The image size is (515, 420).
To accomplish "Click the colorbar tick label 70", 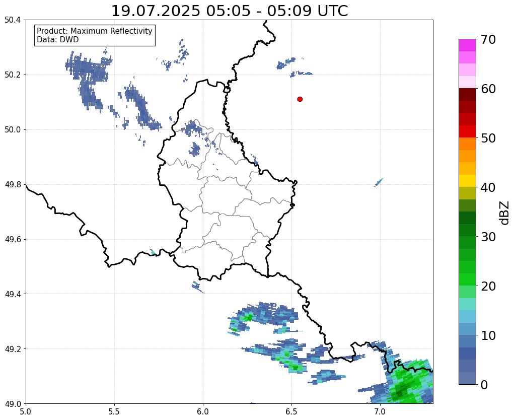I will click(488, 39).
